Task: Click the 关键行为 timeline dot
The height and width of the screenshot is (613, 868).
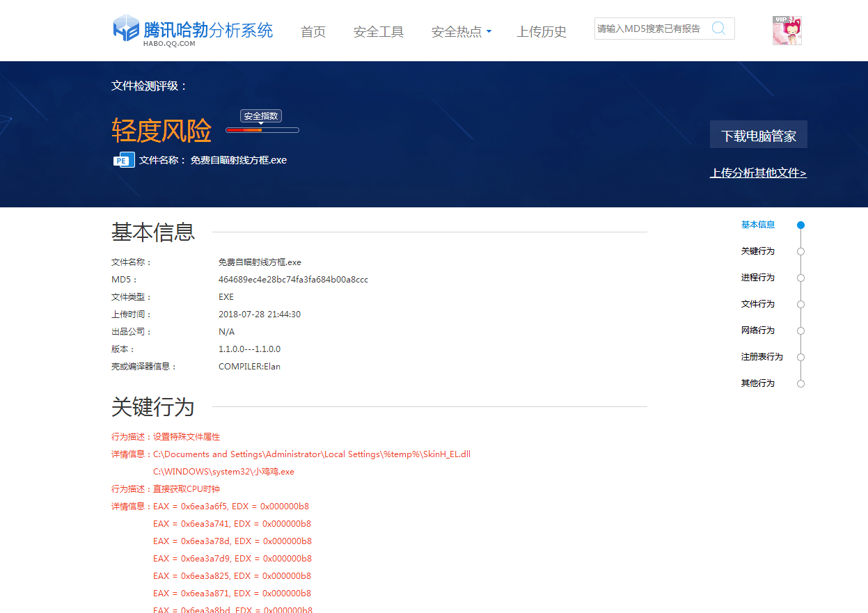Action: coord(800,252)
